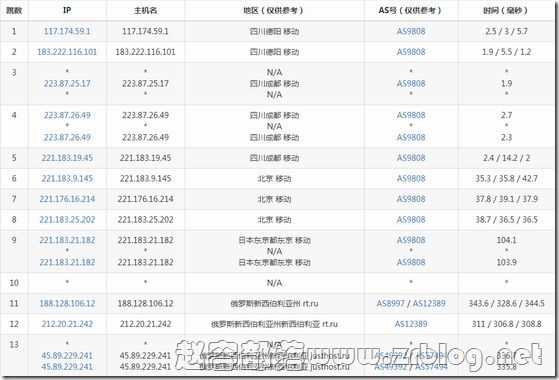Screen dimensions: 559x380
Task: Select hop number 10 in the 跳数 column
Action: pos(14,283)
